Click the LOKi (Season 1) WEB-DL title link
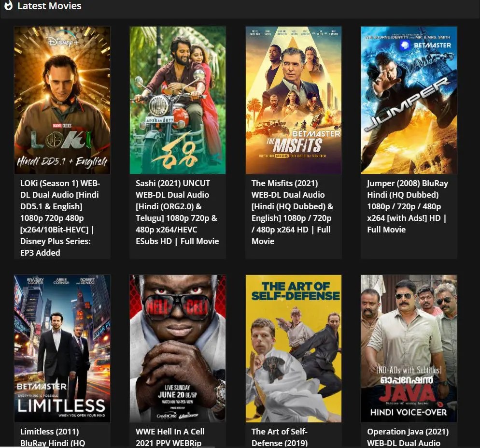 (60, 218)
